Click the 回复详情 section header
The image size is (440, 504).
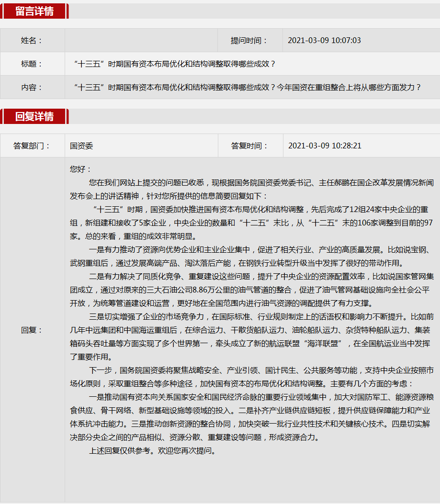[x=34, y=116]
